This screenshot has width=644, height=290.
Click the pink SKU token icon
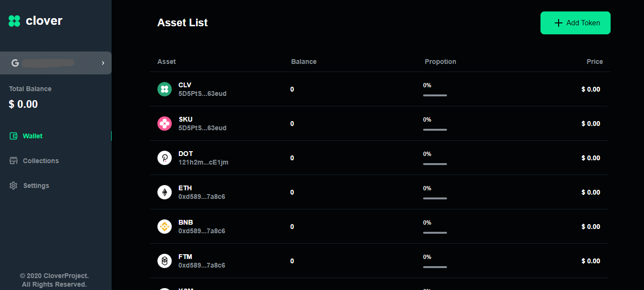(x=165, y=124)
